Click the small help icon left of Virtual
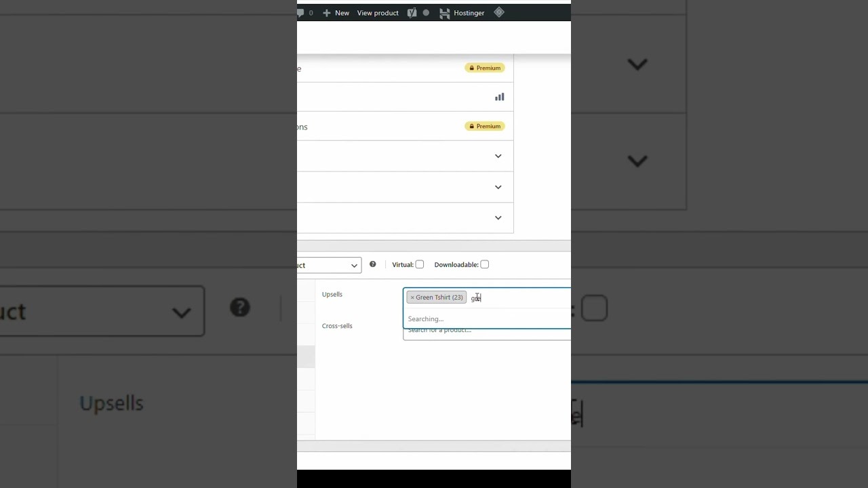This screenshot has height=488, width=868. 372,264
